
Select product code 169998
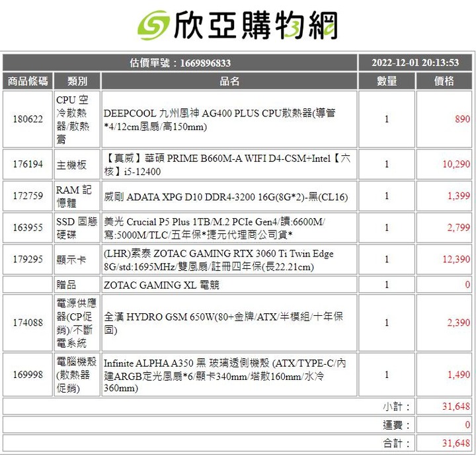pyautogui.click(x=28, y=375)
